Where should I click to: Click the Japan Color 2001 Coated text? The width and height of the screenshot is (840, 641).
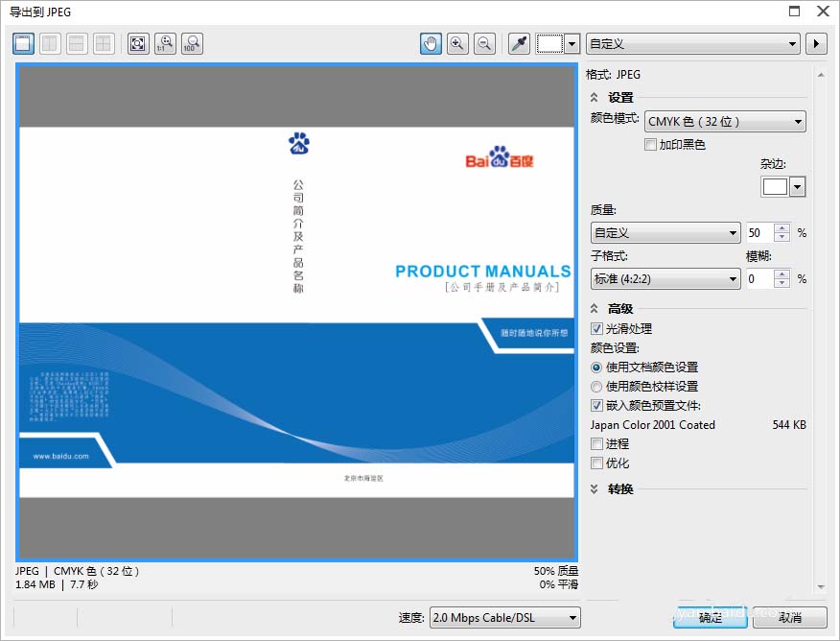pos(652,425)
